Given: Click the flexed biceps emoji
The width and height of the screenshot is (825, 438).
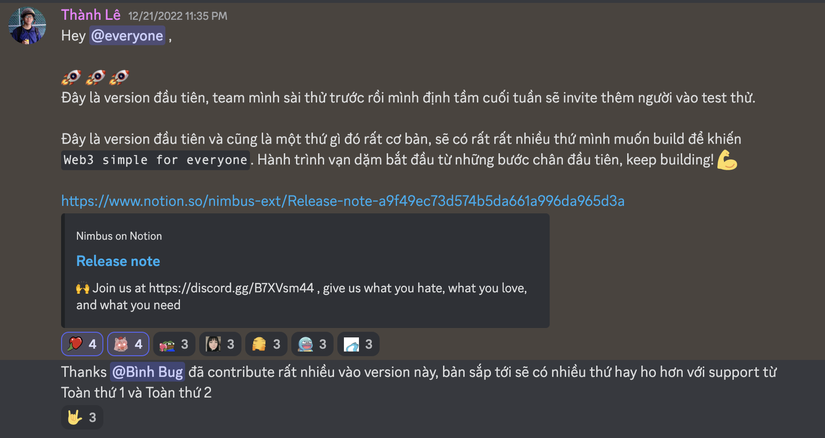Looking at the screenshot, I should click(x=727, y=160).
